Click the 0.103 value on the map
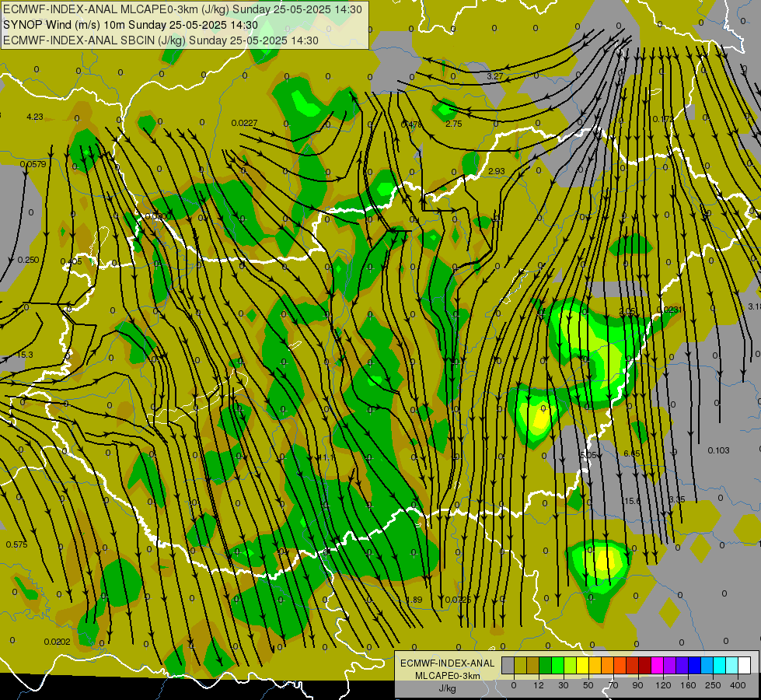The image size is (761, 700). 718,450
